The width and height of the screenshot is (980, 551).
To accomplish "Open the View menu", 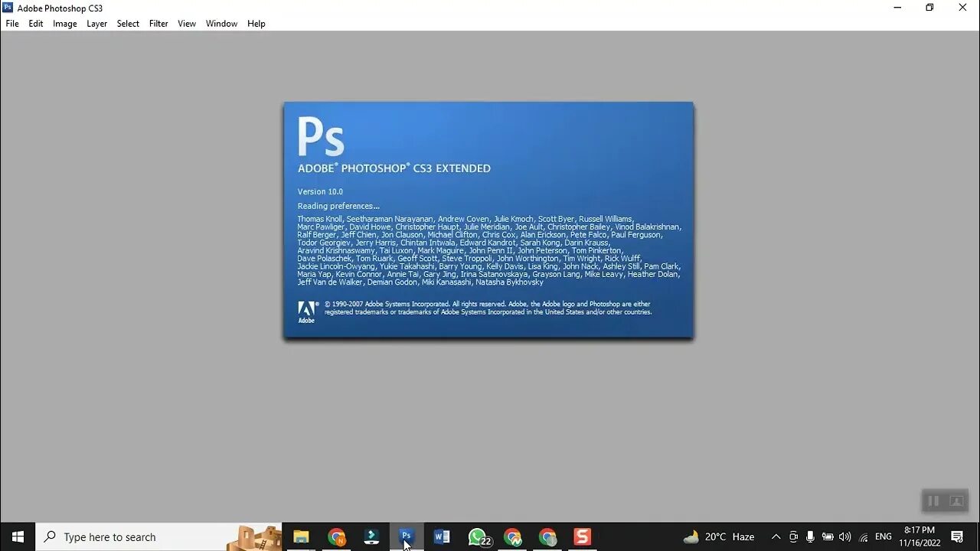I will point(187,24).
